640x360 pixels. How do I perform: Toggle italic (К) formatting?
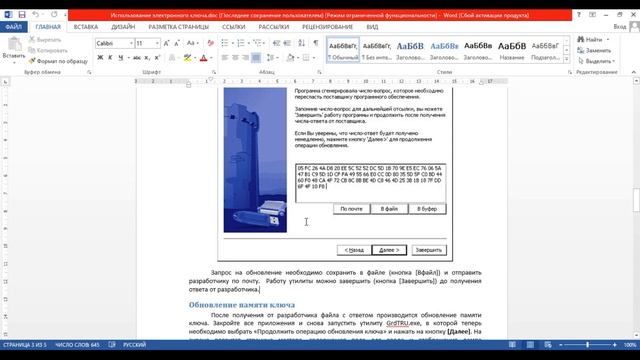click(110, 58)
